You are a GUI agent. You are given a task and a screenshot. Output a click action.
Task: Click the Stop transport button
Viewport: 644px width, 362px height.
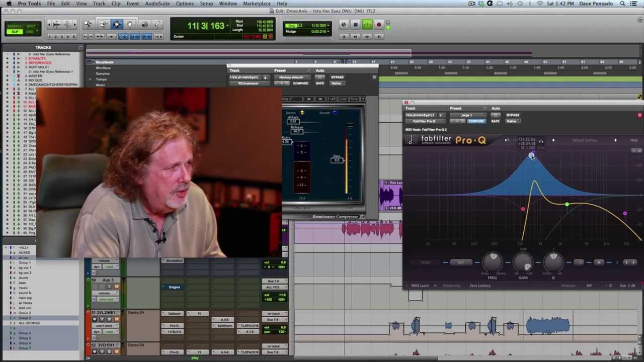355,25
